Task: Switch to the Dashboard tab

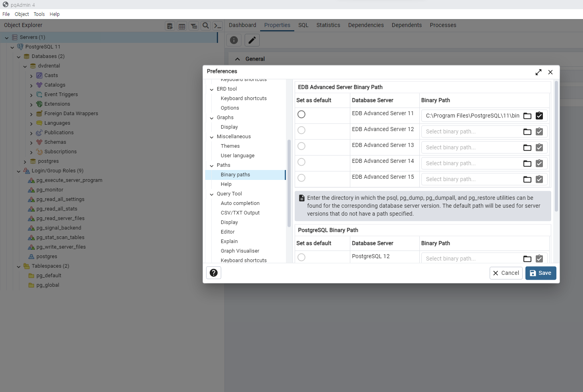Action: coord(243,25)
